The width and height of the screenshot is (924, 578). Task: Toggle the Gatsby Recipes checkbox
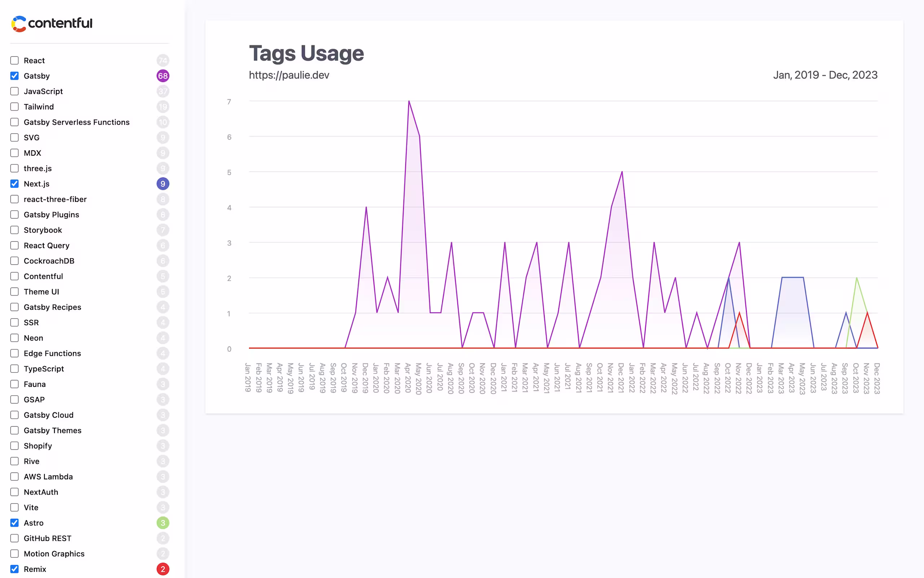(14, 307)
